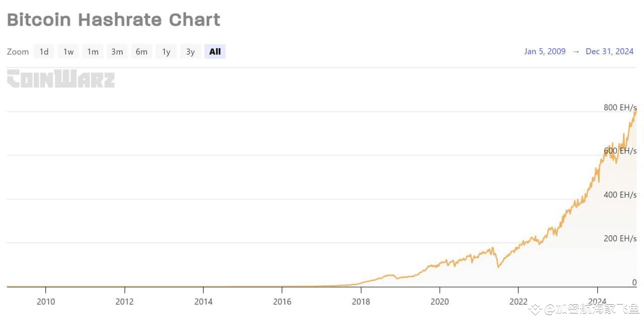The height and width of the screenshot is (320, 644).
Task: Activate the All zoom range tab
Action: (x=215, y=51)
